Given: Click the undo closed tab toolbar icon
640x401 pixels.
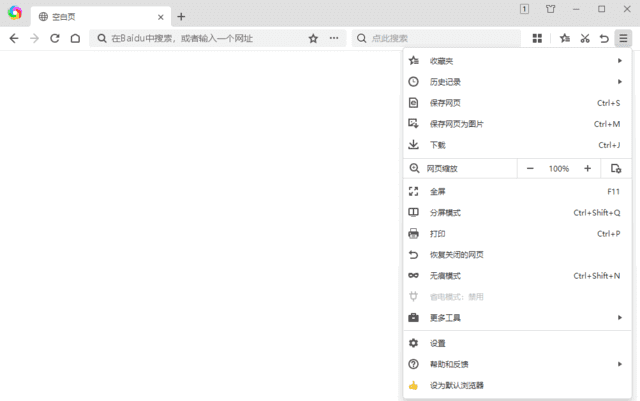Looking at the screenshot, I should tap(604, 38).
